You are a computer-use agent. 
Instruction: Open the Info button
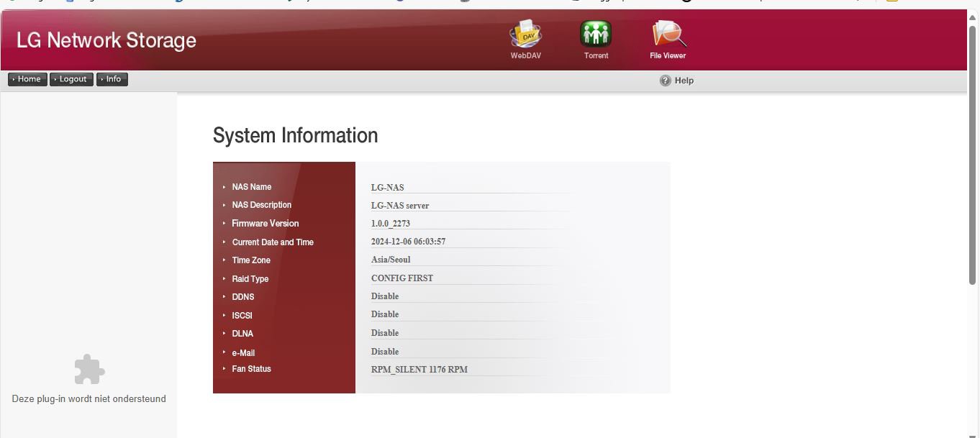(x=112, y=79)
